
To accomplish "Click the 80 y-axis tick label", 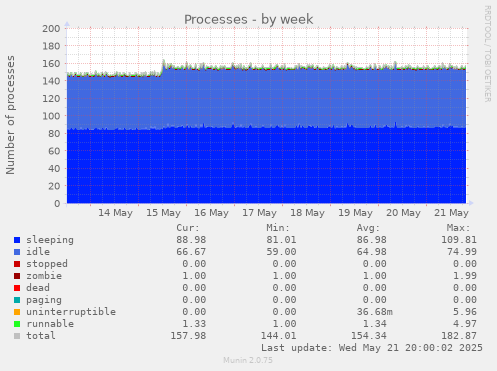I will pos(54,134).
